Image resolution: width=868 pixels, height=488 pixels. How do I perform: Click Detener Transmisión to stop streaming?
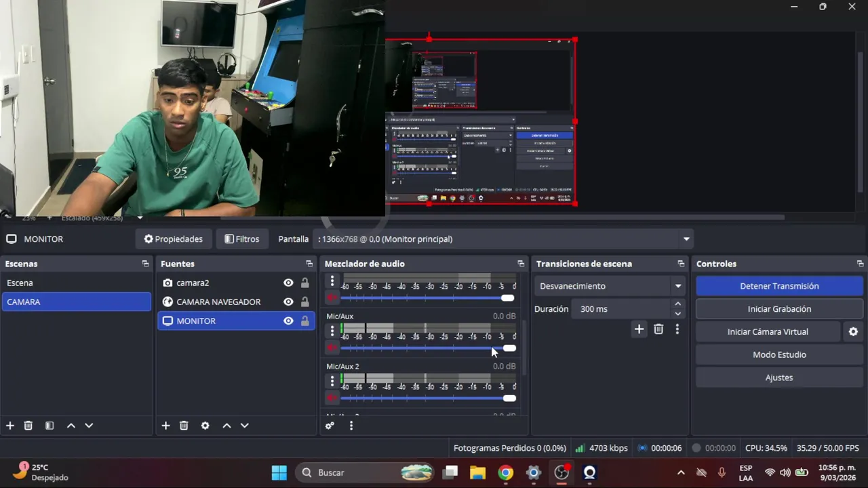(x=779, y=286)
